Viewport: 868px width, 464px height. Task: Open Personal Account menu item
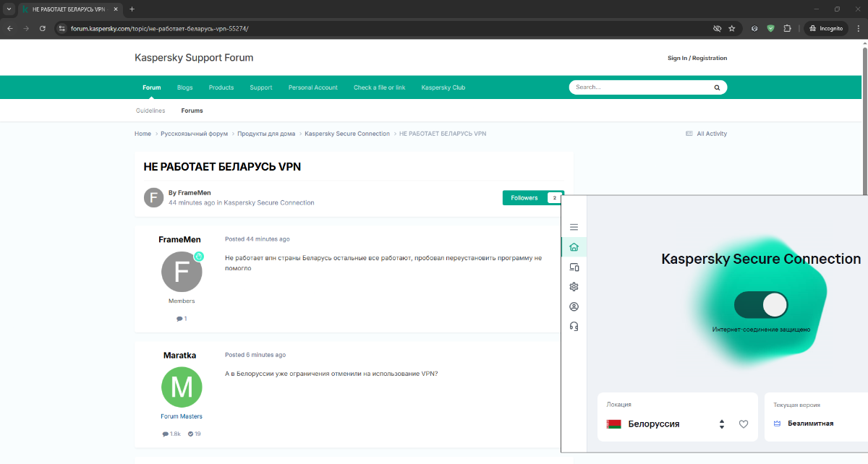click(313, 87)
